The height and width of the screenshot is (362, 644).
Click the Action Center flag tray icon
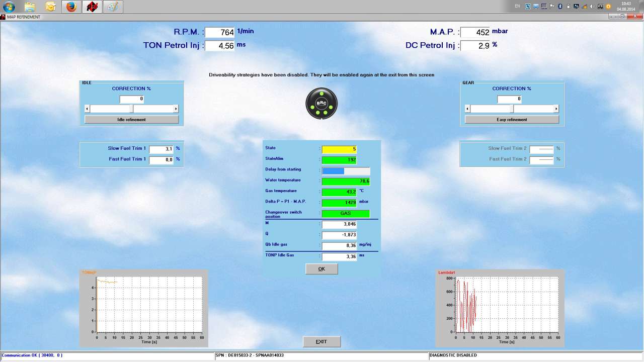pos(552,7)
